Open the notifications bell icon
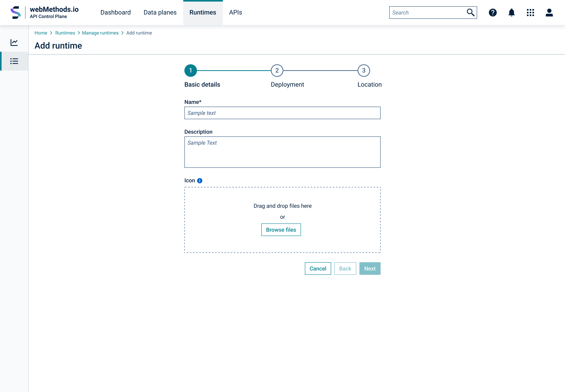Screen dimensions: 565x392 (x=511, y=13)
